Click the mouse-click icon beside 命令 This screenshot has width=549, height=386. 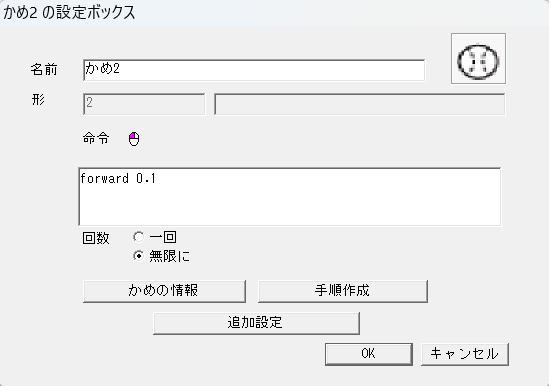pos(134,139)
